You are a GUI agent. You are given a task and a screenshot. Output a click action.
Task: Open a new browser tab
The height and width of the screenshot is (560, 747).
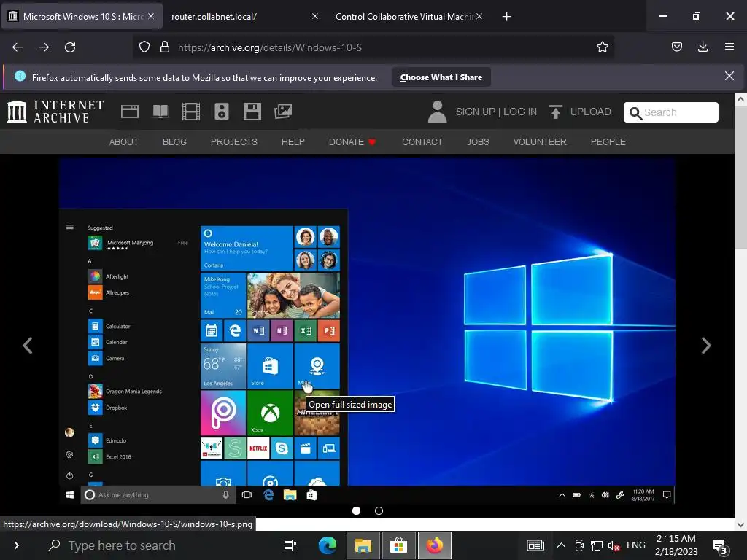click(507, 17)
